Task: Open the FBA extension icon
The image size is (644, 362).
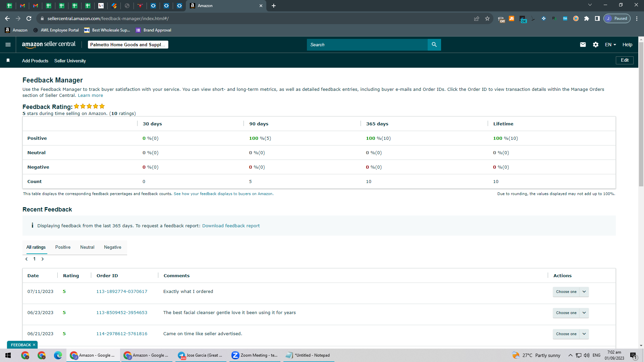Action: [565, 18]
